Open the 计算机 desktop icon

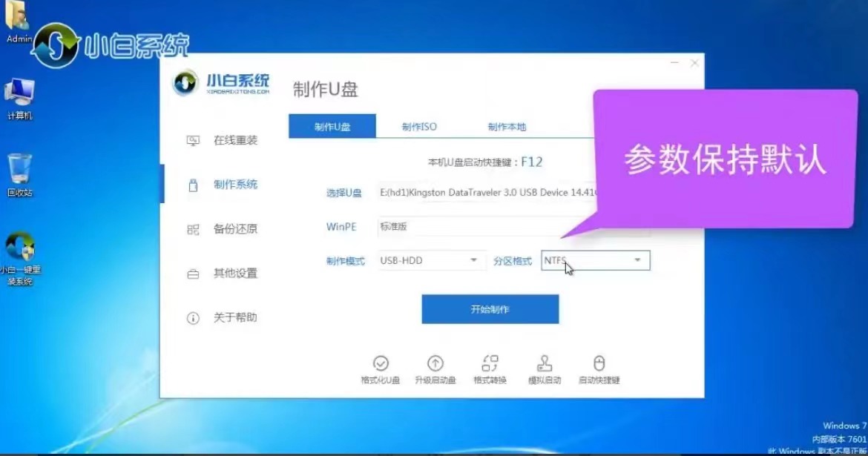tap(19, 99)
